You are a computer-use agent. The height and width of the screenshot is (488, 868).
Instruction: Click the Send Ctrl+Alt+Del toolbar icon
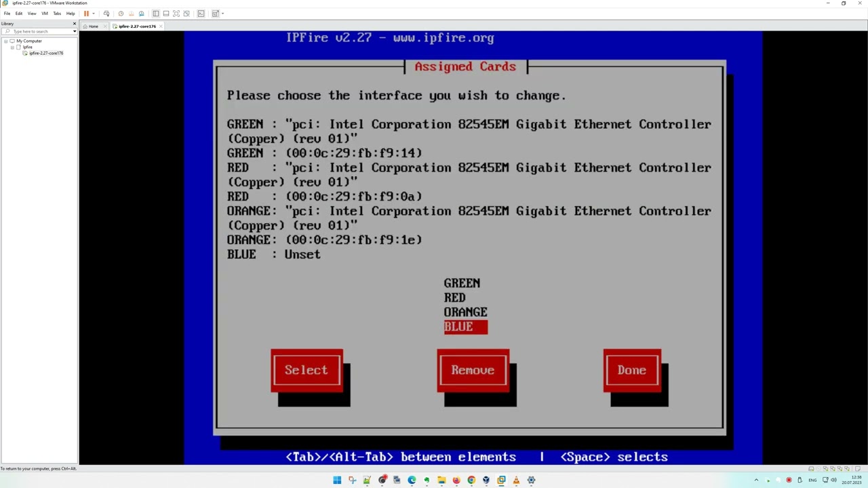pyautogui.click(x=106, y=14)
